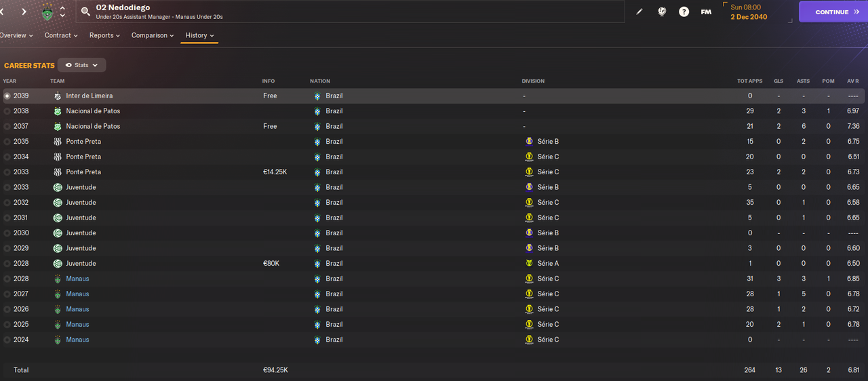
Task: Click Ponte Preta badge in 2034 row
Action: tap(58, 157)
